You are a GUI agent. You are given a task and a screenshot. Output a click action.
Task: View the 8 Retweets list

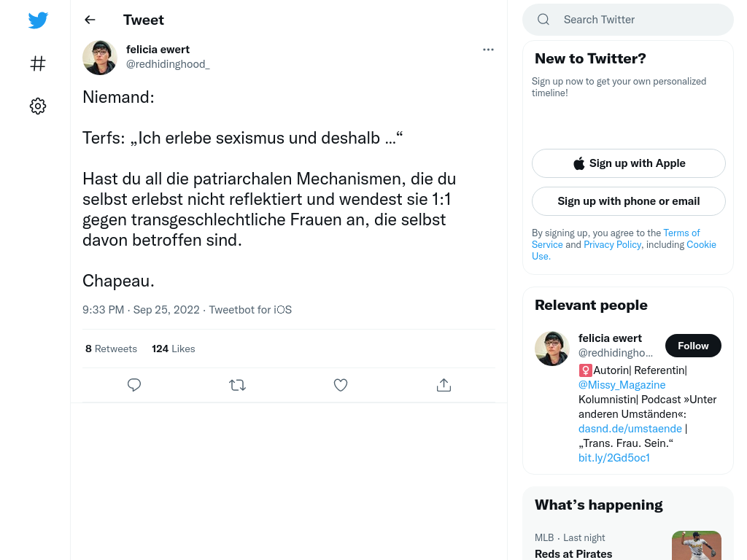111,349
